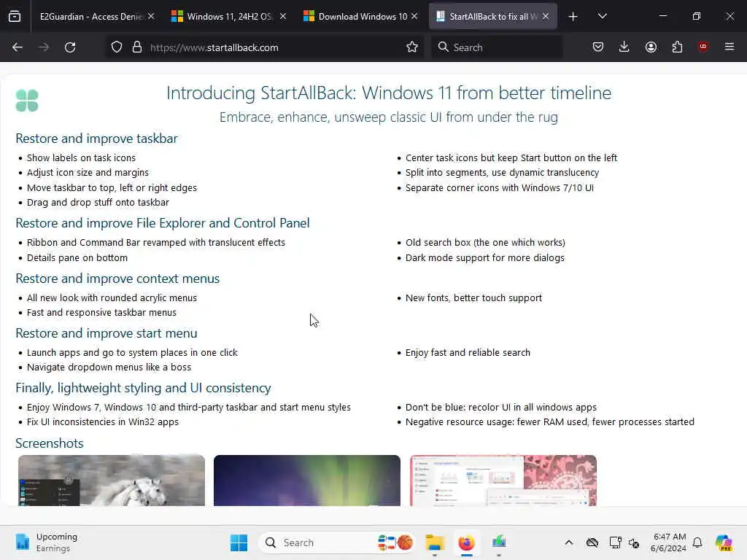
Task: Click 'Finally, lightweight styling and UI consistency' heading
Action: click(x=143, y=388)
